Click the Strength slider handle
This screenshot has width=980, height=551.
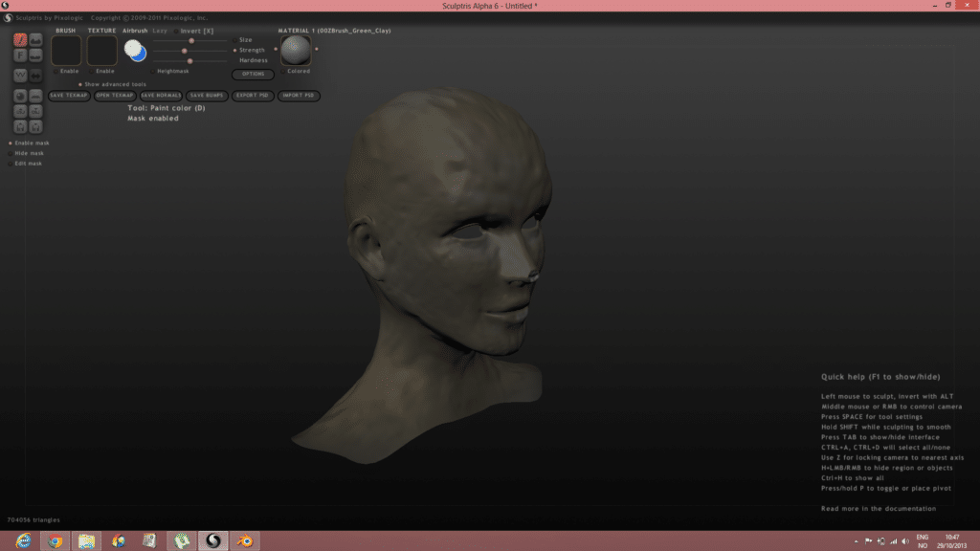pos(184,51)
